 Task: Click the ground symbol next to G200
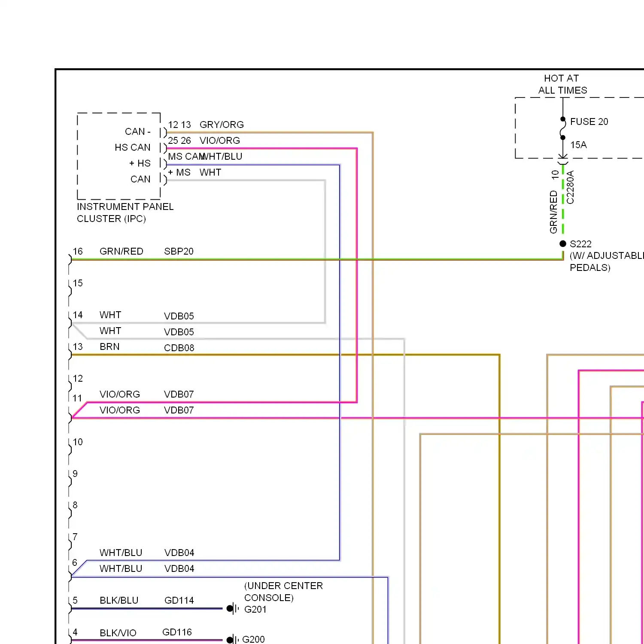pyautogui.click(x=232, y=640)
